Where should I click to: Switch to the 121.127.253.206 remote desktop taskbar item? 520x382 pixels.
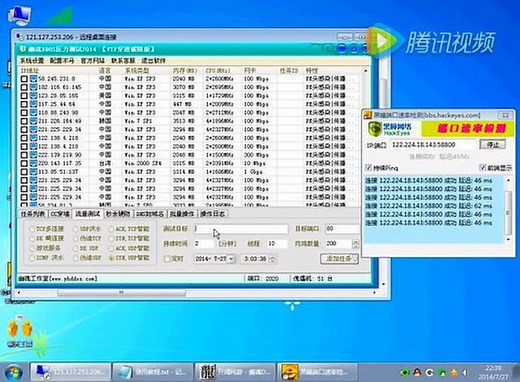coord(70,372)
